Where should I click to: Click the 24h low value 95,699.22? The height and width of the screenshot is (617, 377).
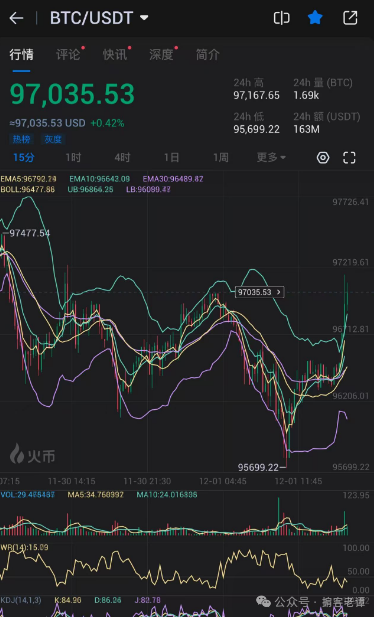coord(256,129)
